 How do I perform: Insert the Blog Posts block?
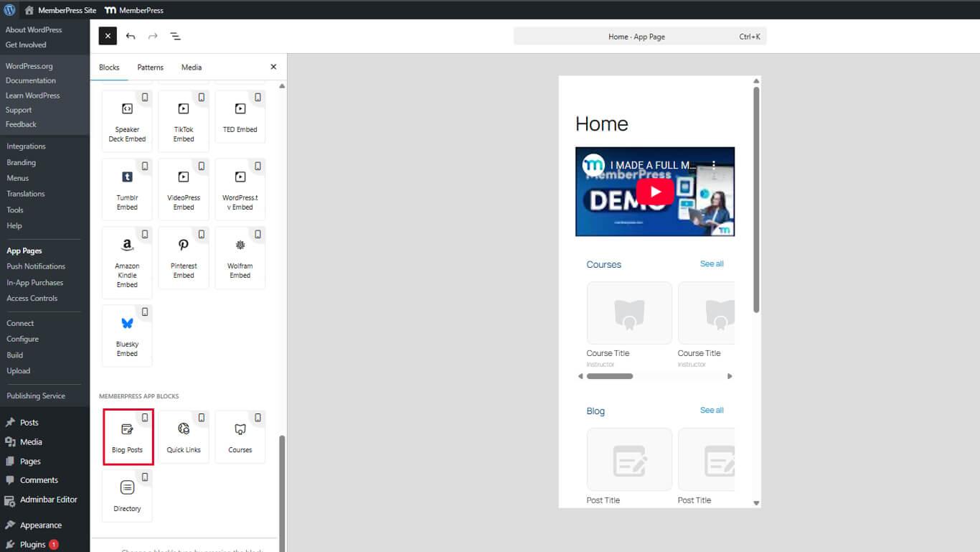127,436
